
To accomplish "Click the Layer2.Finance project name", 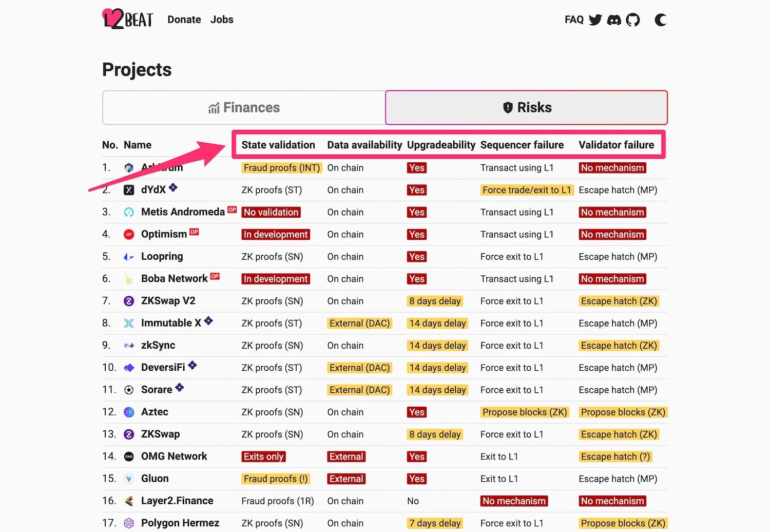I will point(177,501).
